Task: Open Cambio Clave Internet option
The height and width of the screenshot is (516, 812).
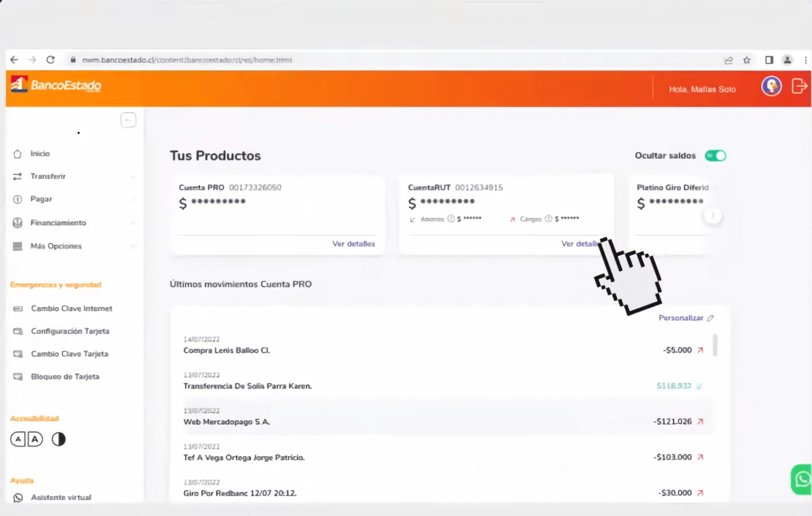Action: (x=71, y=309)
